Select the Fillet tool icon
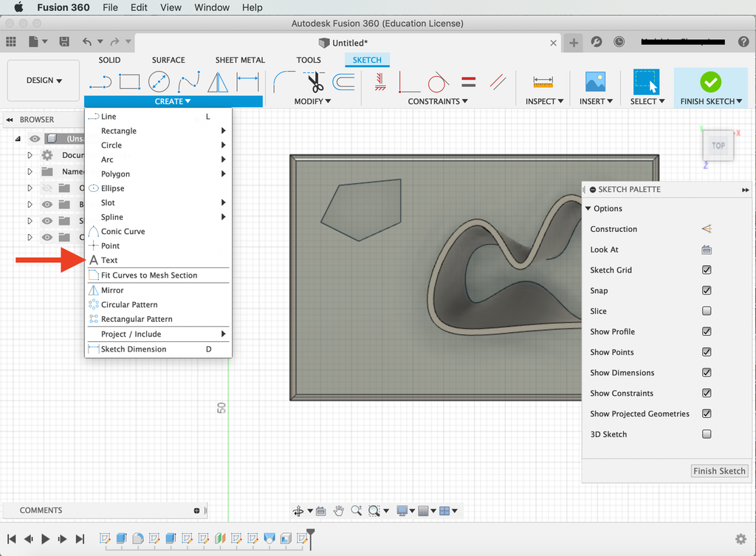Screen dimensions: 756x556 coord(284,81)
